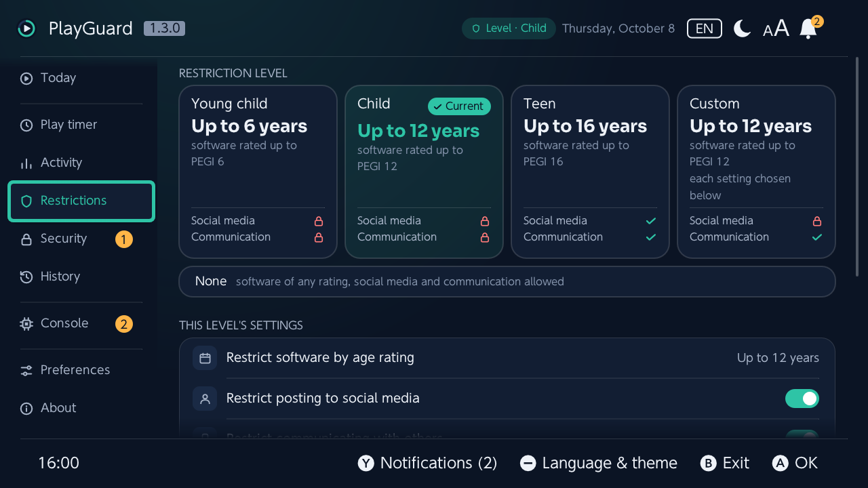Select the Teen restriction level card
The height and width of the screenshot is (488, 868).
coord(590,171)
